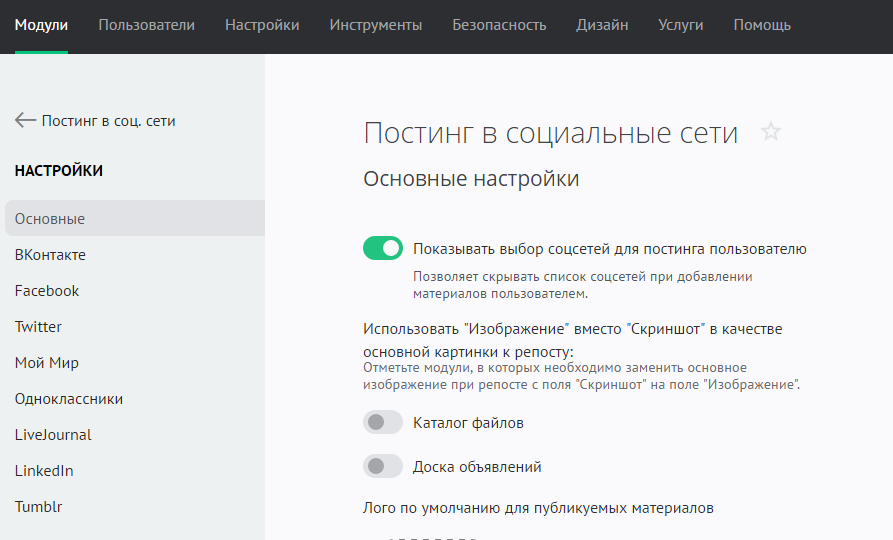Open the Настройки top menu
The width and height of the screenshot is (893, 540).
pyautogui.click(x=262, y=25)
